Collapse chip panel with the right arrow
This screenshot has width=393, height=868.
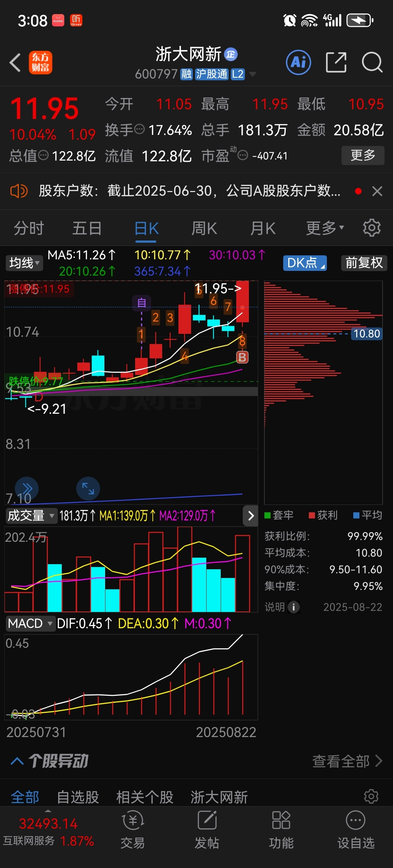click(x=251, y=516)
